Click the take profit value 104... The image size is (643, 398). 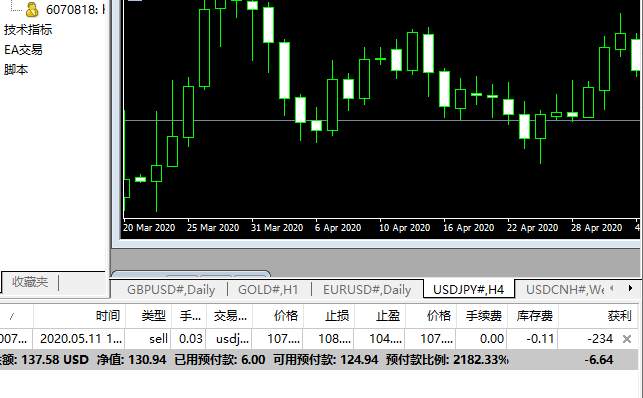(x=385, y=339)
